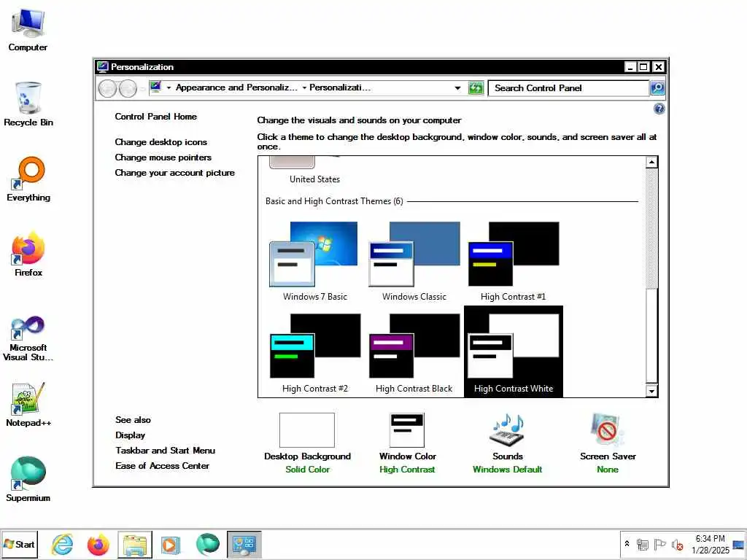
Task: Open the Sounds settings icon
Action: [507, 430]
